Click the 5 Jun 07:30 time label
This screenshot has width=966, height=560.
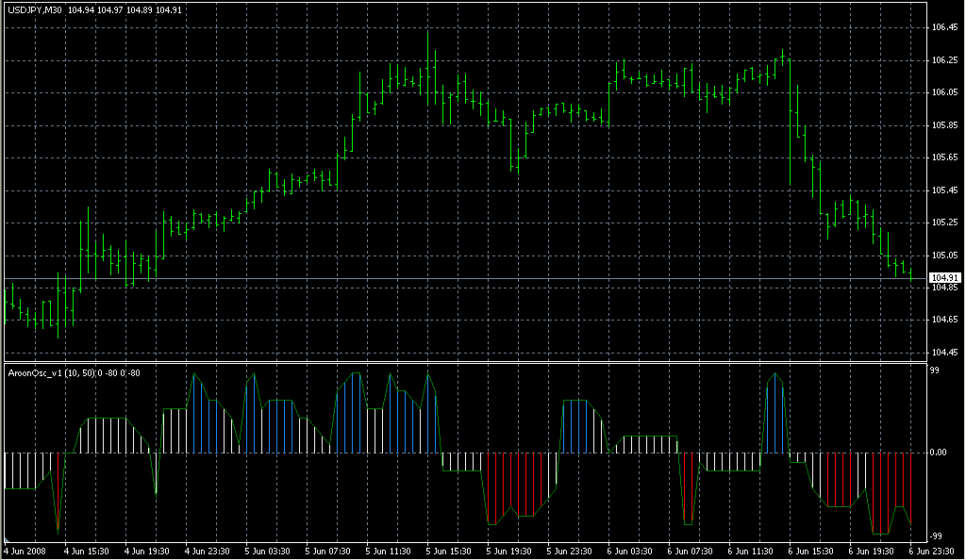327,552
